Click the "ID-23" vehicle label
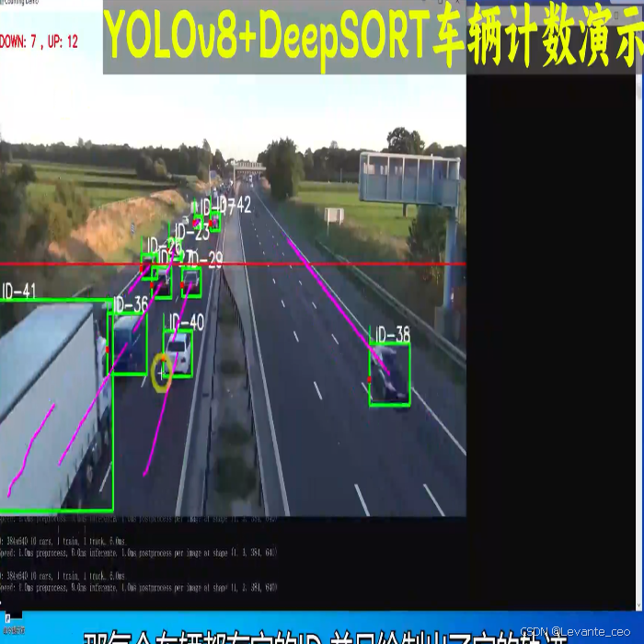 coord(191,232)
